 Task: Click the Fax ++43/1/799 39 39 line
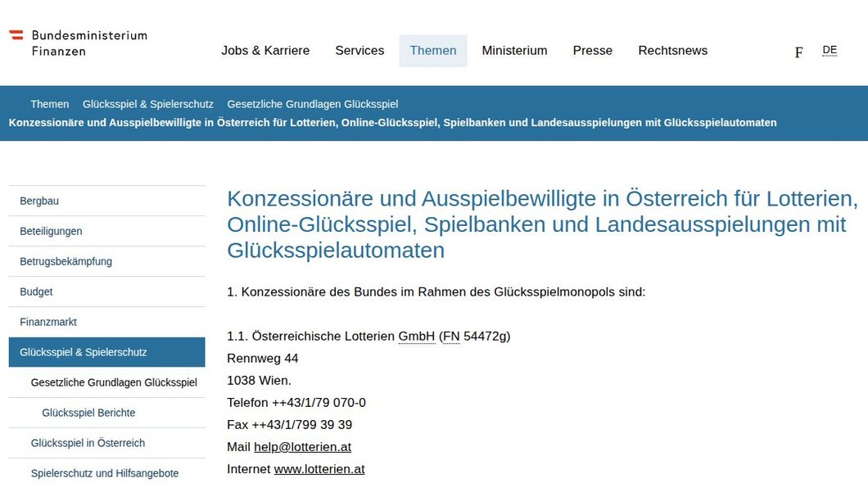pos(290,425)
